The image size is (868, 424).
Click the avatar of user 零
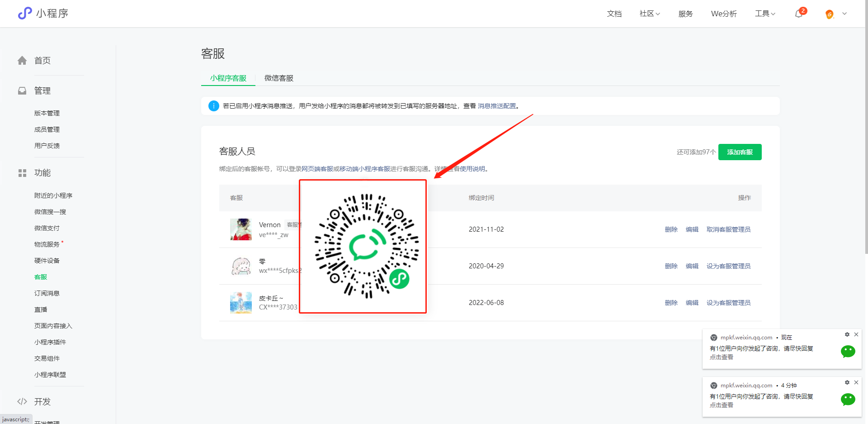click(241, 266)
